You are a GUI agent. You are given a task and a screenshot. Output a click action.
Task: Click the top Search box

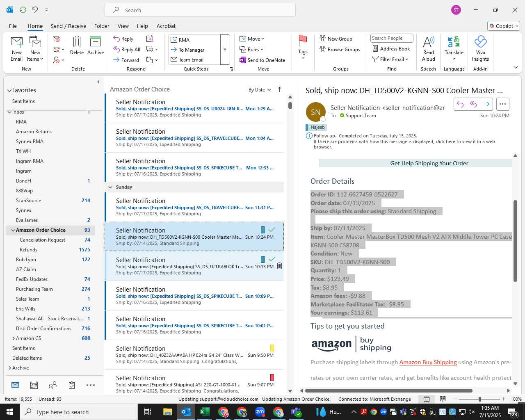click(200, 10)
